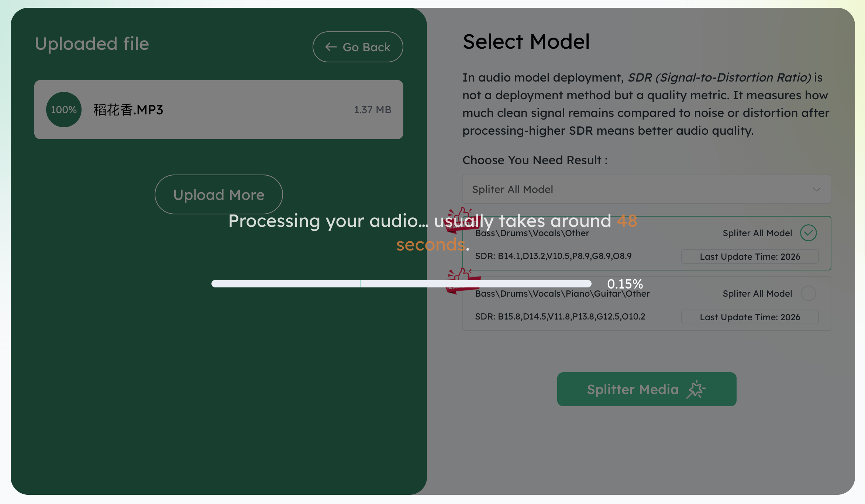Click the uploaded 稻花香.MP3 file card
This screenshot has width=865, height=504.
218,110
